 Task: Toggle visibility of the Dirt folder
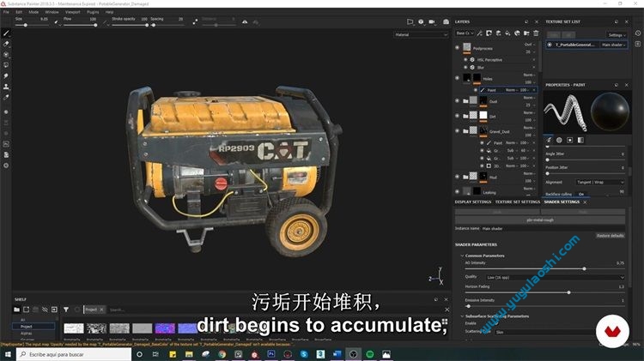[x=457, y=116]
